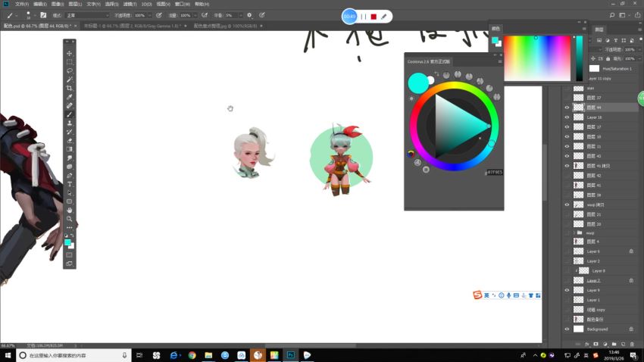Create a new group folder icon
This screenshot has height=362, width=644.
click(x=614, y=344)
